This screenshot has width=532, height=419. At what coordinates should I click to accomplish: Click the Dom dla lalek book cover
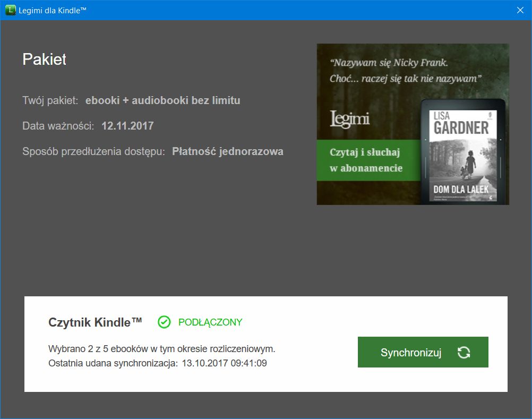[463, 156]
